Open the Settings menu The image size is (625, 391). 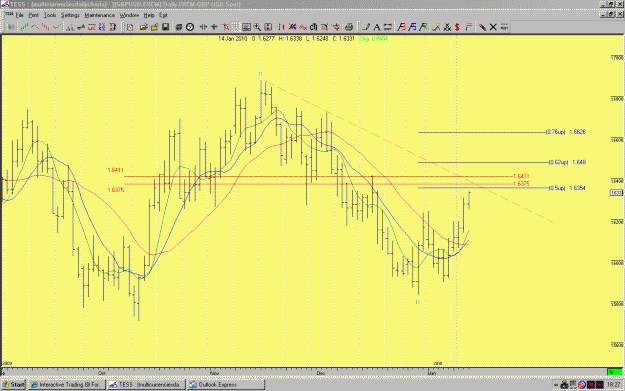click(x=70, y=15)
